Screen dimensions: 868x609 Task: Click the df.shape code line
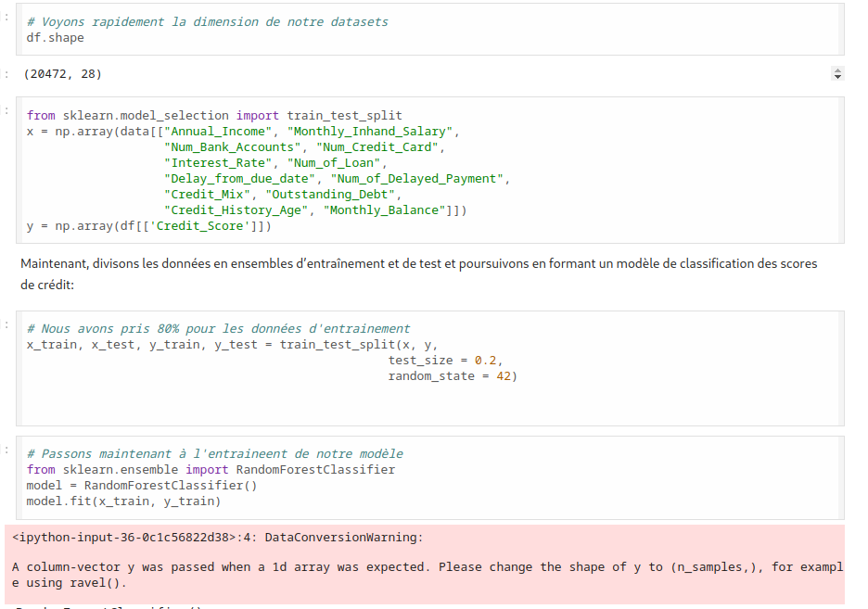[x=56, y=38]
